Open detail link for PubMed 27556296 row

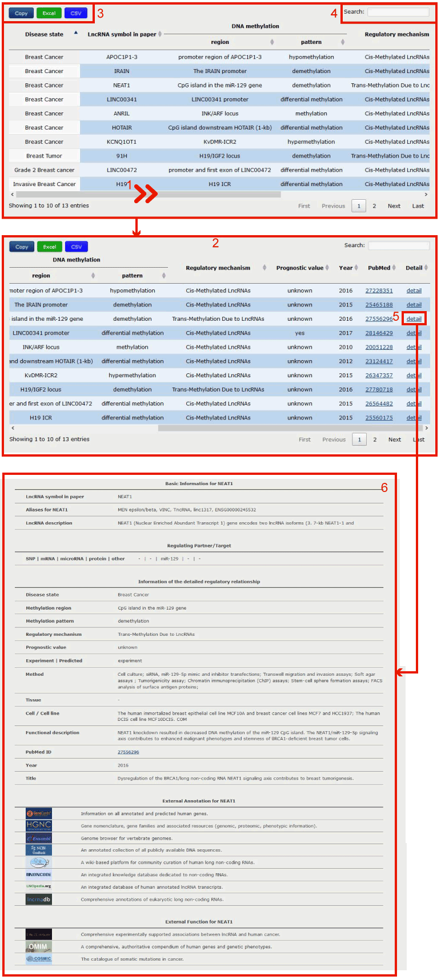click(x=414, y=319)
